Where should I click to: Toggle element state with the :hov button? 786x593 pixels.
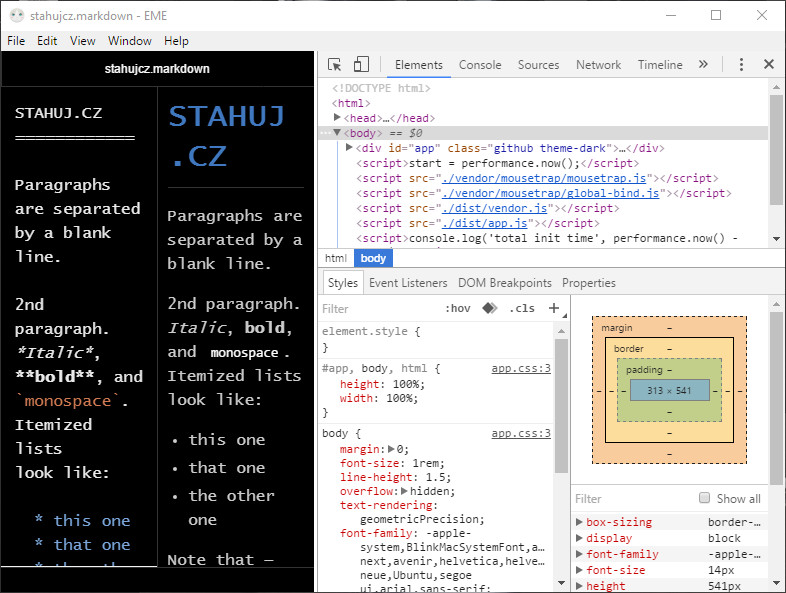pyautogui.click(x=458, y=308)
